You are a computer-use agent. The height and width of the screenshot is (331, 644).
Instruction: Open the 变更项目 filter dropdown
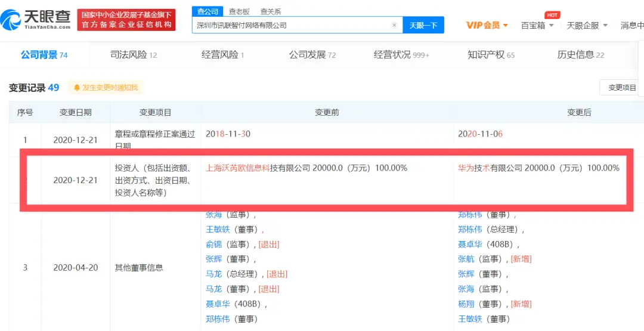622,88
